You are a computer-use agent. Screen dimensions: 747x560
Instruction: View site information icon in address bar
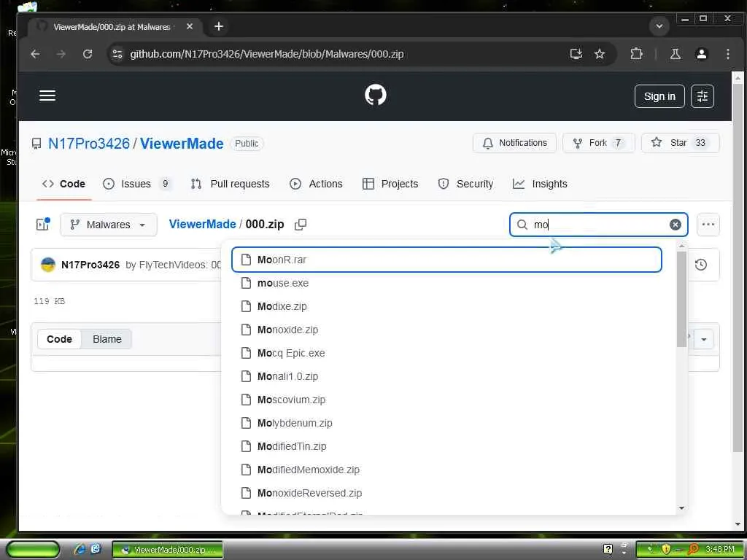[117, 54]
